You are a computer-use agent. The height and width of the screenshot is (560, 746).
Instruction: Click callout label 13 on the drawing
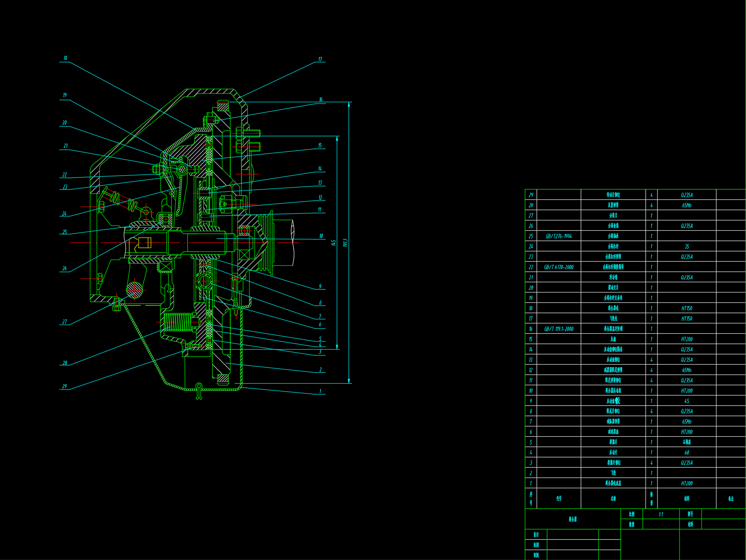pyautogui.click(x=320, y=183)
